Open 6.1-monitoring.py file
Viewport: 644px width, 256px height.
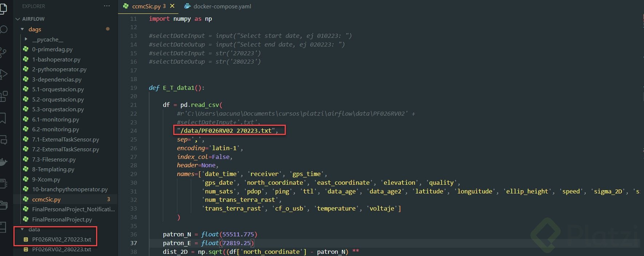(x=55, y=119)
